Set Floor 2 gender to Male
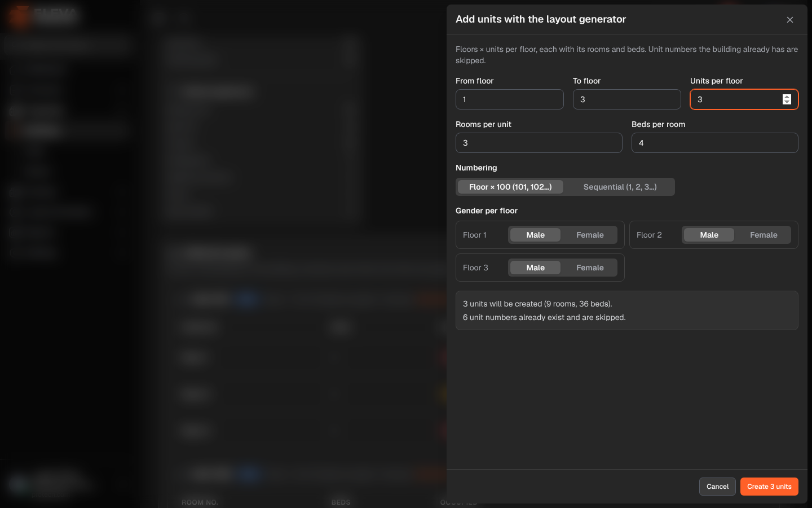The height and width of the screenshot is (508, 812). [709, 235]
